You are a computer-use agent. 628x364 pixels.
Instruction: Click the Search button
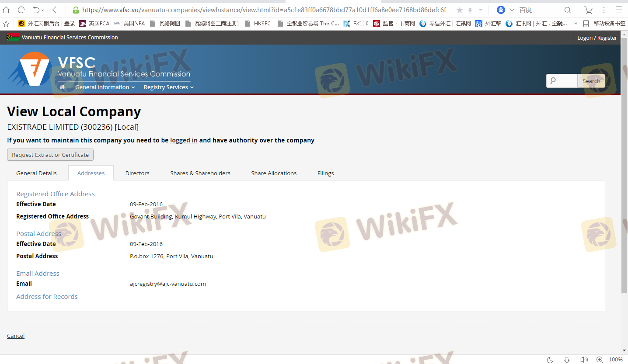pyautogui.click(x=591, y=81)
